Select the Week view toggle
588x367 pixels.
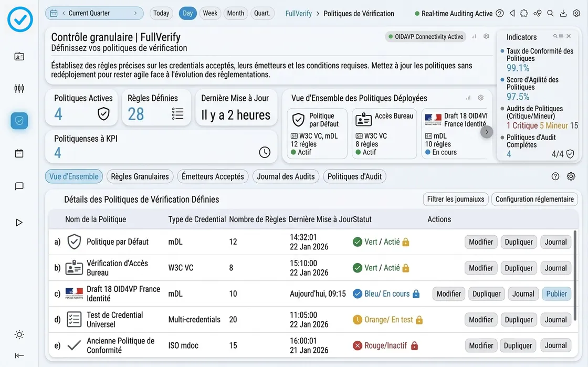(x=210, y=14)
